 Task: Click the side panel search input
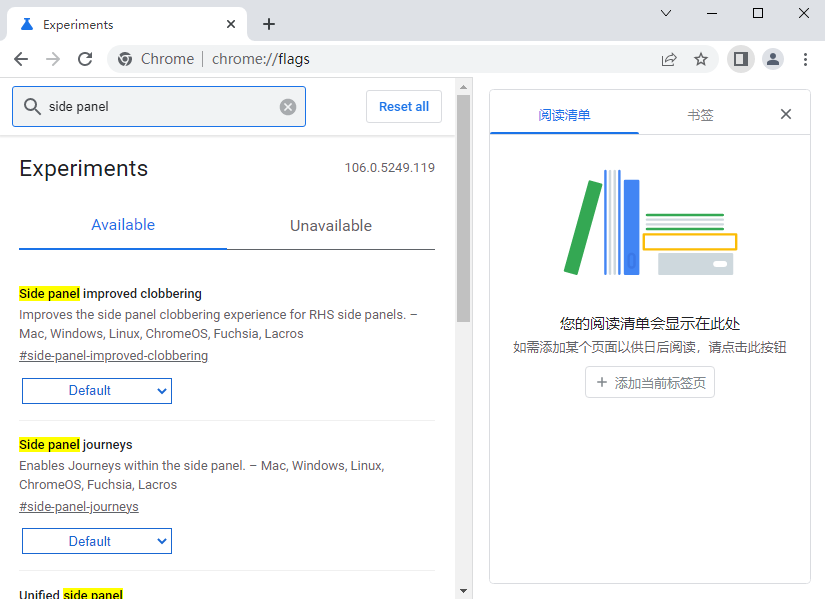159,106
